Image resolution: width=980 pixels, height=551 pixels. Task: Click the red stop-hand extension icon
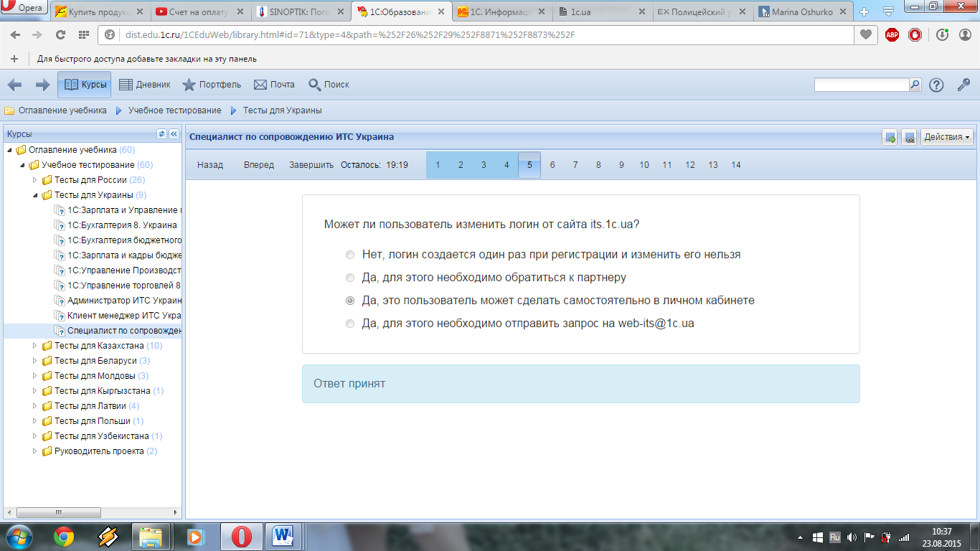(915, 34)
